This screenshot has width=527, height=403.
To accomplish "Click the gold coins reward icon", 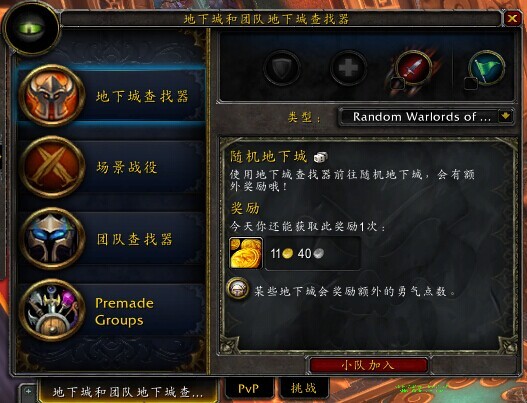I will [x=246, y=253].
